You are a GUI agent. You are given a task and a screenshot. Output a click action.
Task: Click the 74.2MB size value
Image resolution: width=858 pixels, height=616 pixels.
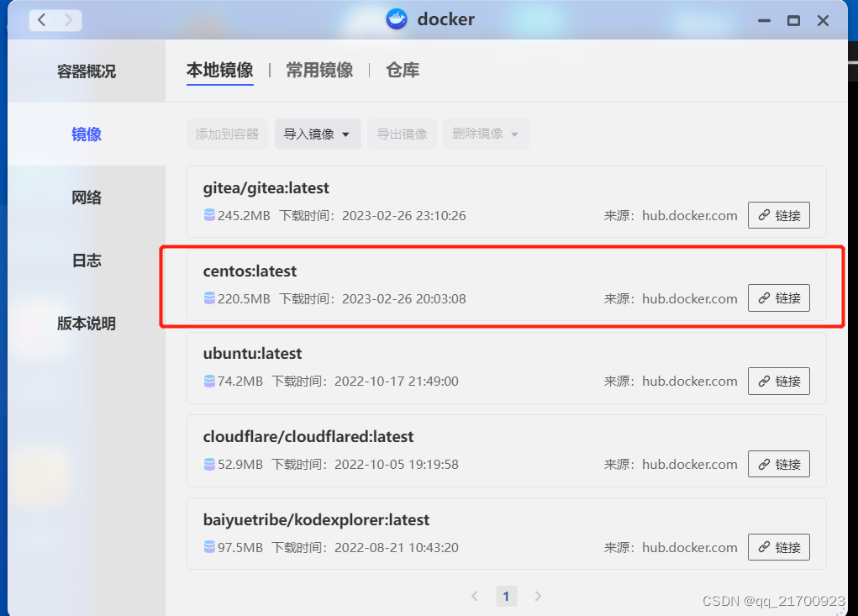coord(240,382)
